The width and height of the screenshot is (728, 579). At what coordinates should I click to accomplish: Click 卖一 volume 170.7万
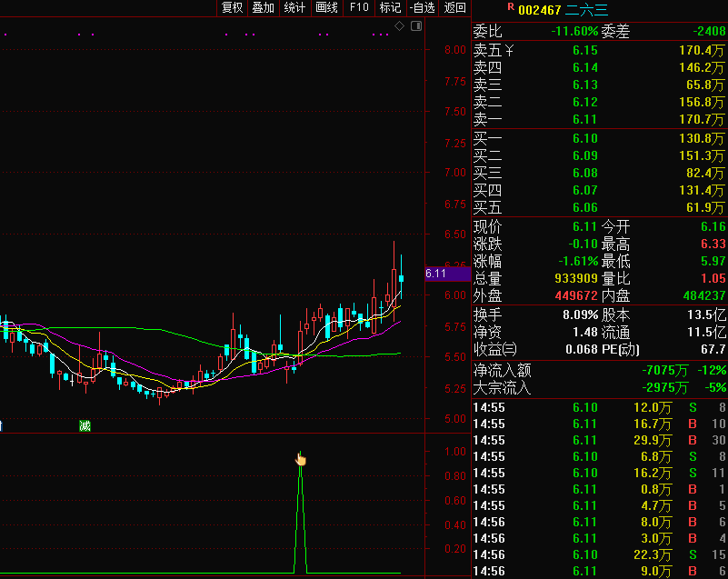pyautogui.click(x=702, y=119)
